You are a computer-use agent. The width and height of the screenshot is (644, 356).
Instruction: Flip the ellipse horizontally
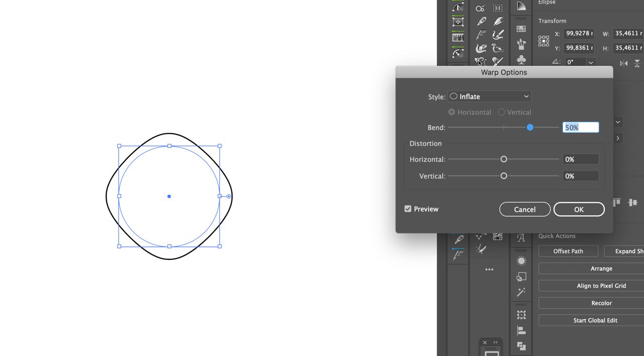pos(624,63)
